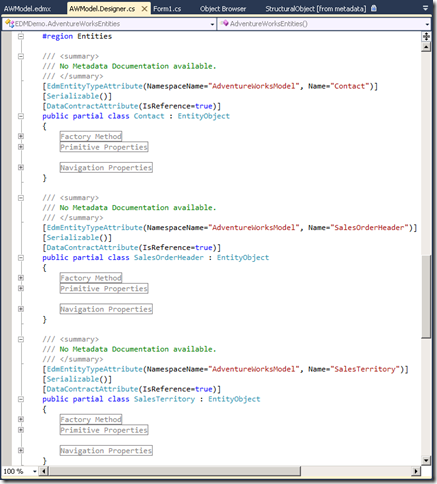Click the Navigation Properties box in Contact class
This screenshot has width=437, height=484.
106,168
